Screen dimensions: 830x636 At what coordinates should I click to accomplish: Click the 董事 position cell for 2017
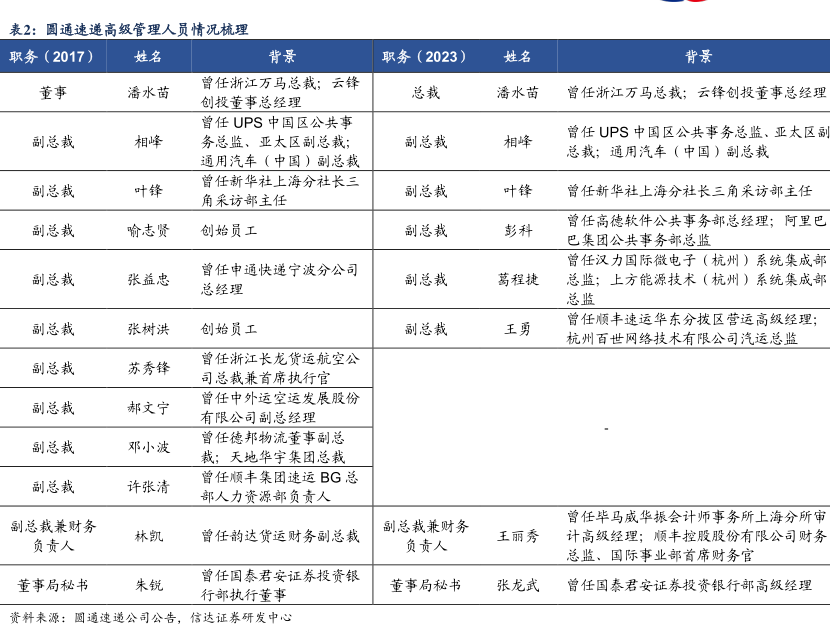(53, 93)
